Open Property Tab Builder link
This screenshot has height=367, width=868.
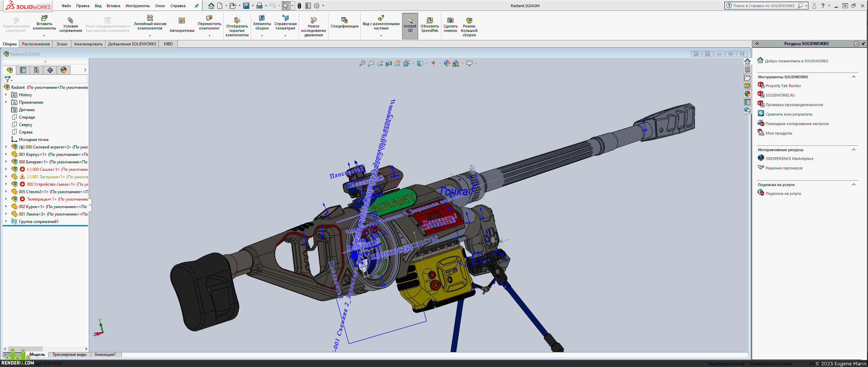[x=783, y=86]
